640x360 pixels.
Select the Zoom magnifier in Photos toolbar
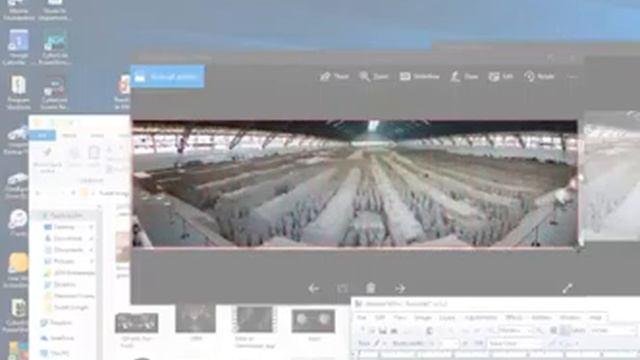pyautogui.click(x=373, y=76)
